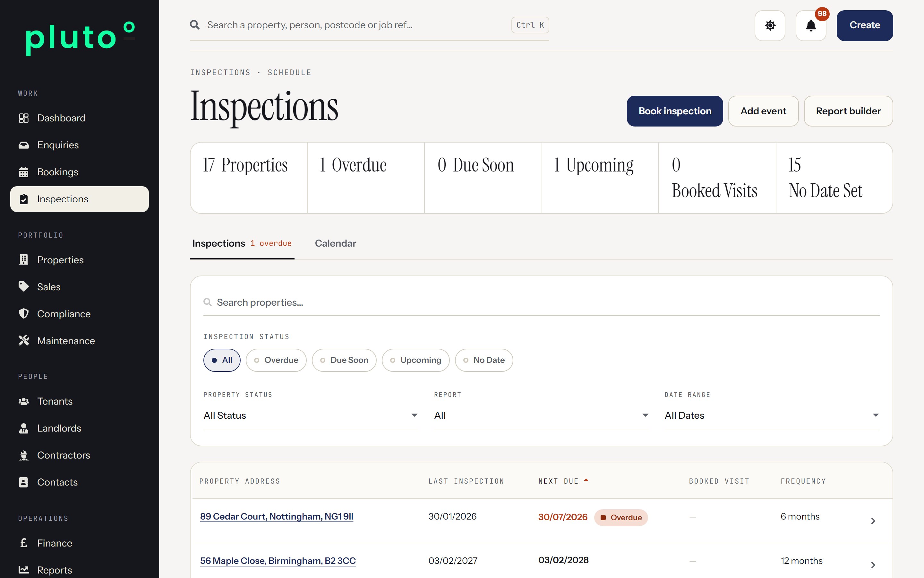Open the Report builder button
Viewport: 924px width, 578px height.
[x=848, y=111]
